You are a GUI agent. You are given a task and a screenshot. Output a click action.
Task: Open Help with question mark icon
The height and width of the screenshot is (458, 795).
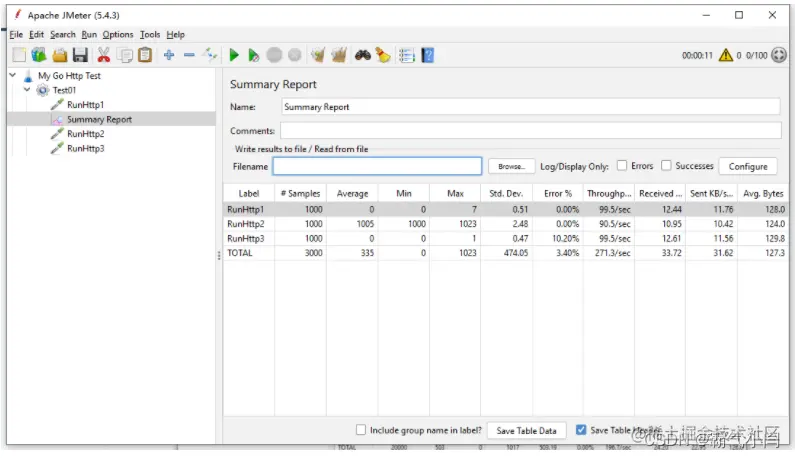pos(428,55)
